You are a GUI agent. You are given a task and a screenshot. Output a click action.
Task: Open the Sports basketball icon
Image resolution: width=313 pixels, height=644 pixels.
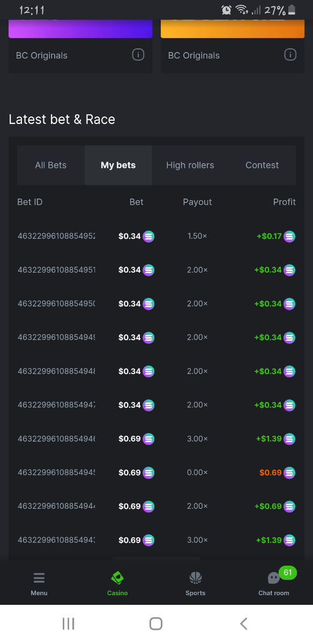coord(196,578)
